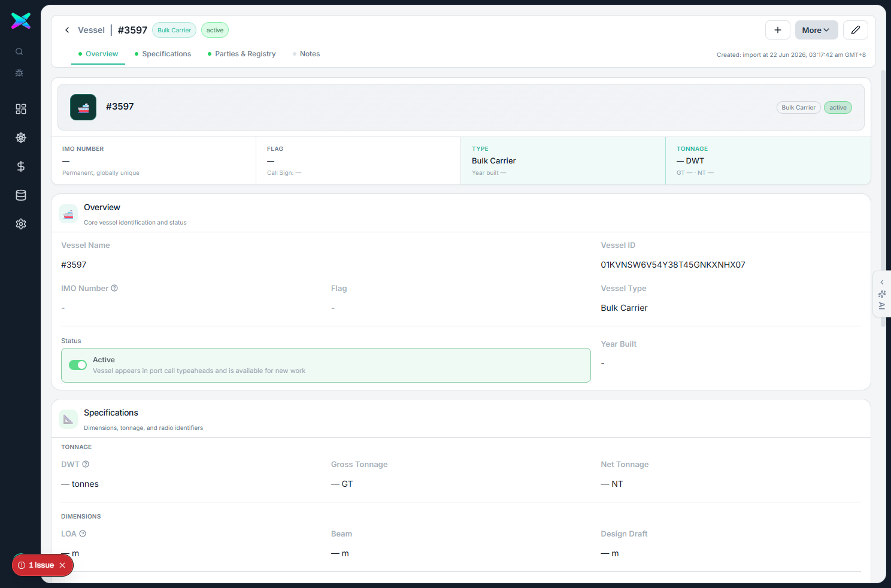Switch to the Overview tab

[x=98, y=54]
